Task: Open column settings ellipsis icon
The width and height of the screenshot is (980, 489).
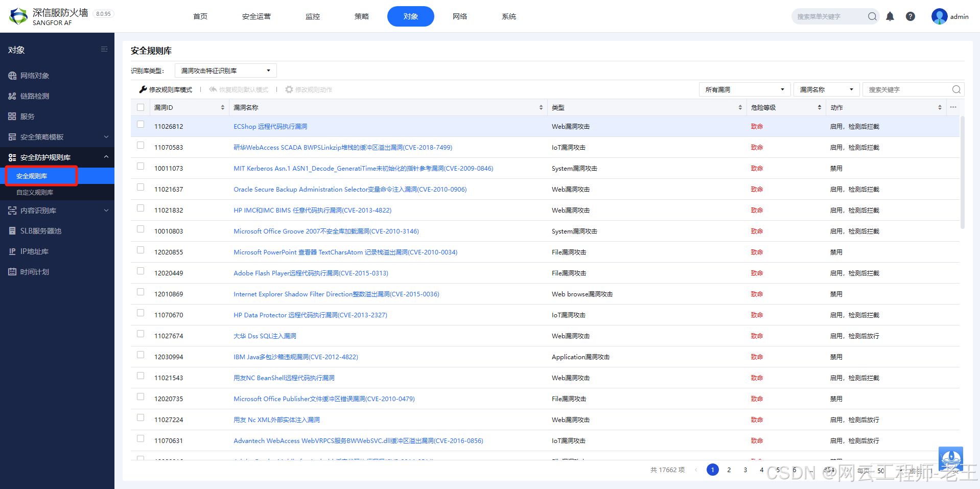Action: (x=953, y=107)
